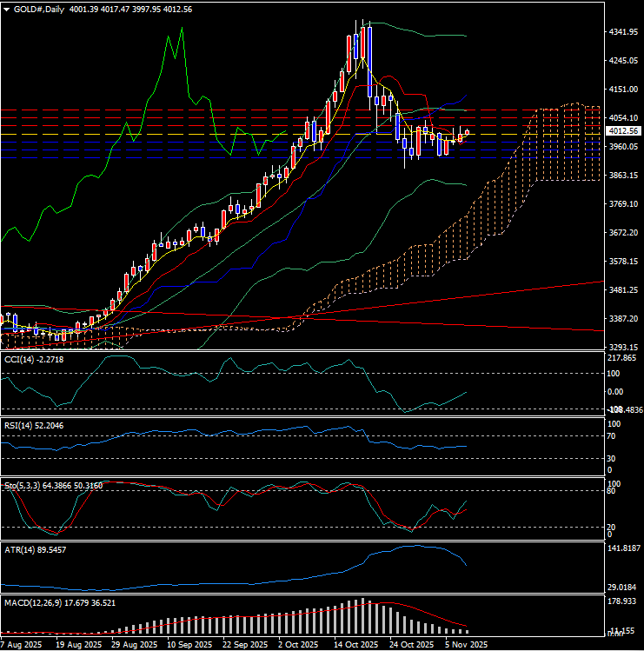Click the 5 Nov 2025 date label
This screenshot has height=651, width=644.
point(466,645)
